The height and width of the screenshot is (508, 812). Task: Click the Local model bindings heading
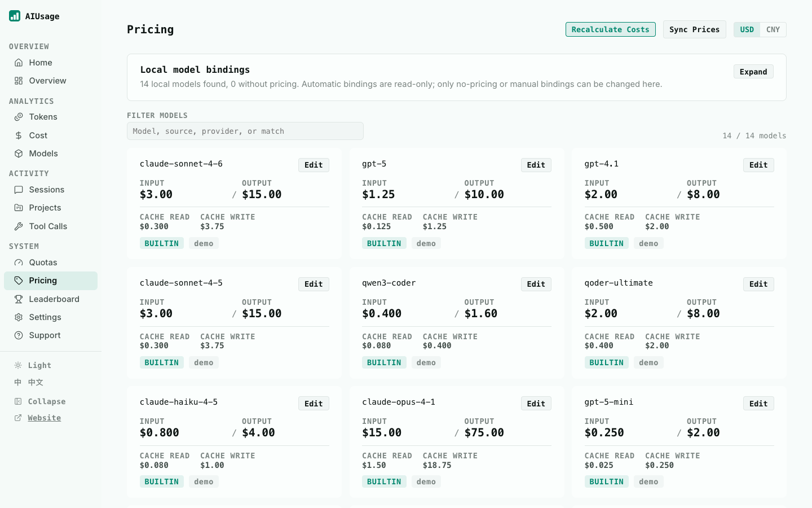(195, 69)
